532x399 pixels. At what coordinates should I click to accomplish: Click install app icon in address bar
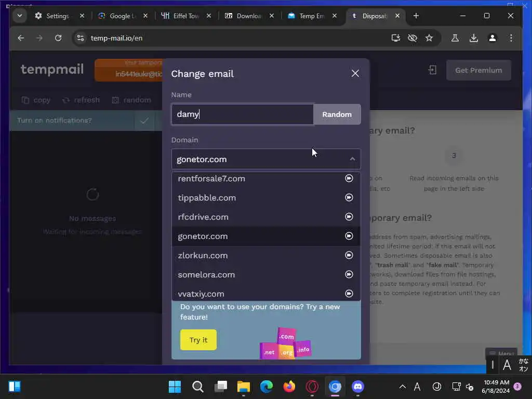coord(395,38)
